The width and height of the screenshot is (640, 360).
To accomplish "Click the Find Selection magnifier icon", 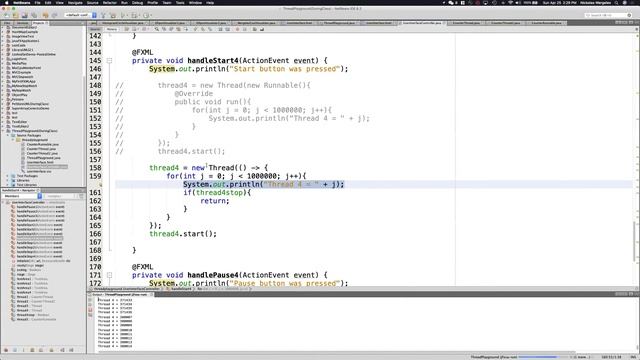I will click(157, 29).
